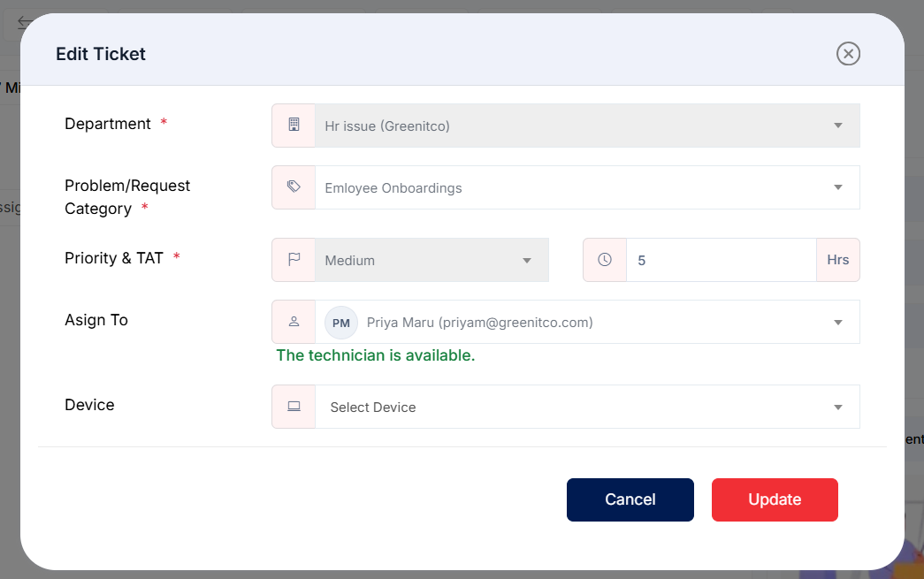Click 'The technician is available.' message
The width and height of the screenshot is (924, 579).
pos(376,355)
